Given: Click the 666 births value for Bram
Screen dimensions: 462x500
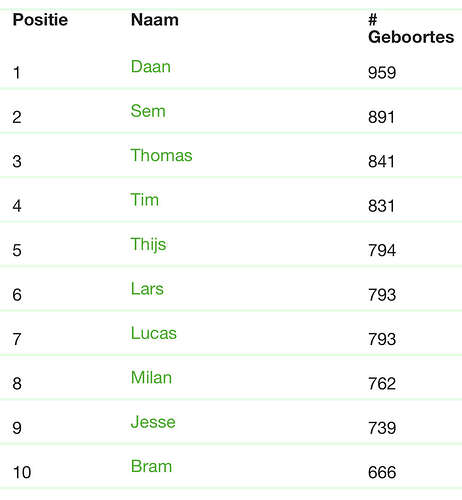Looking at the screenshot, I should [x=382, y=472].
